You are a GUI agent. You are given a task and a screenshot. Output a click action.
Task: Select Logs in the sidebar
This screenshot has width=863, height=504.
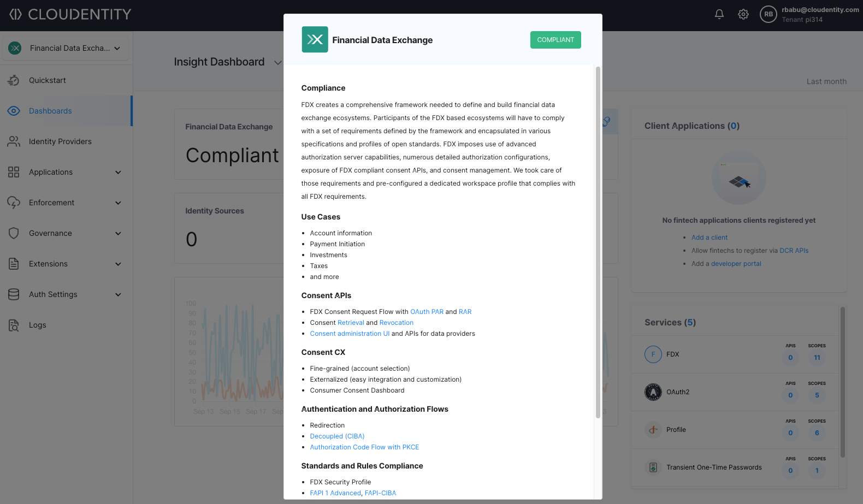(x=66, y=325)
